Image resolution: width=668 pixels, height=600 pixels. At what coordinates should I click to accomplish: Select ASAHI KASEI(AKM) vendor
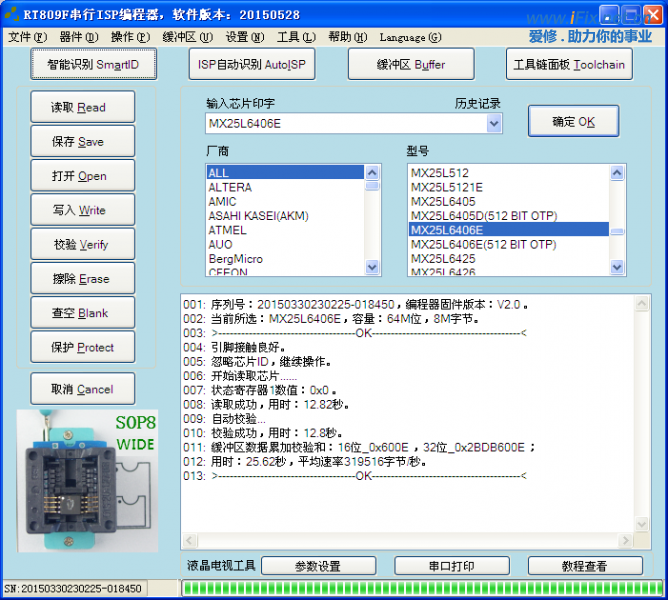285,216
